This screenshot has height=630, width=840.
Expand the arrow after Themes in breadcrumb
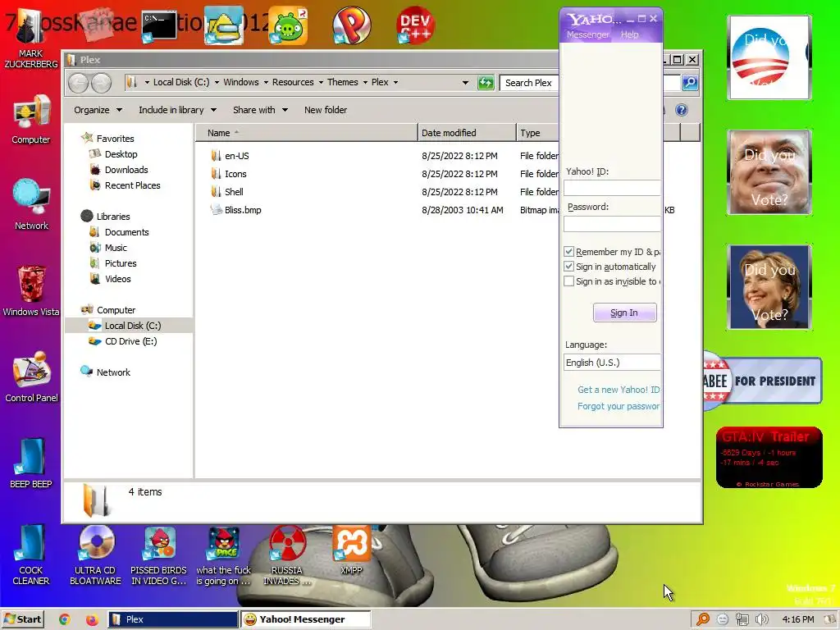point(365,83)
